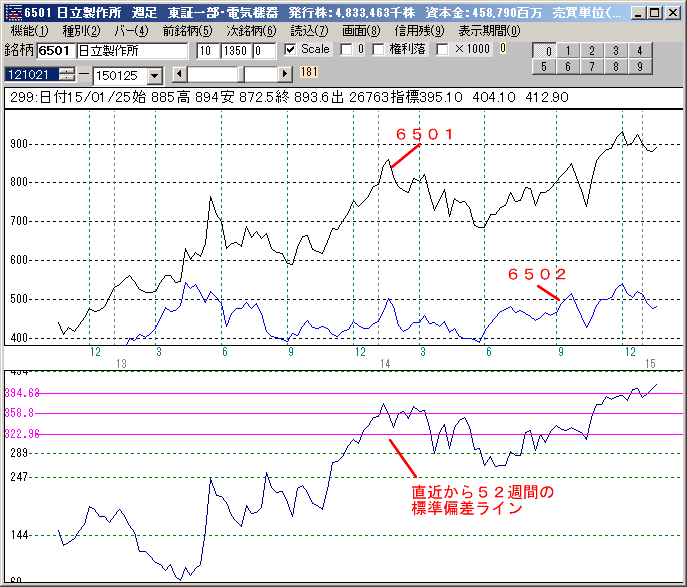Click the start date spinner arrows

[67, 74]
